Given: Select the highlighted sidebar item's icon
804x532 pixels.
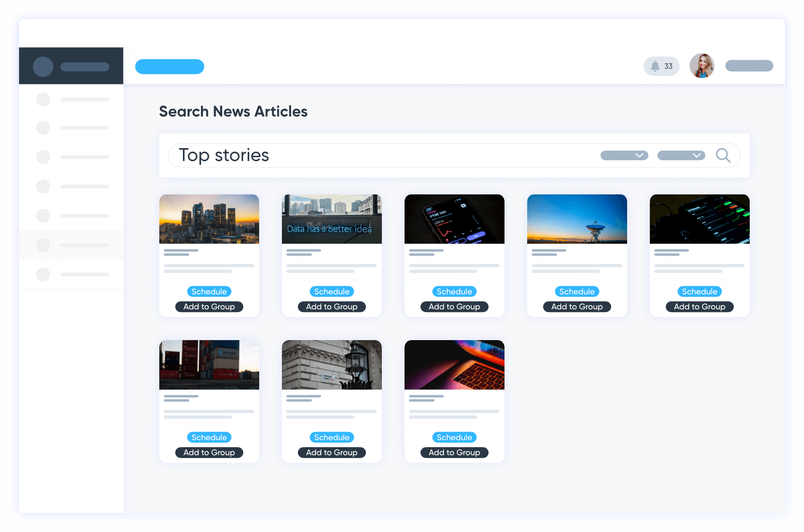Looking at the screenshot, I should click(43, 245).
